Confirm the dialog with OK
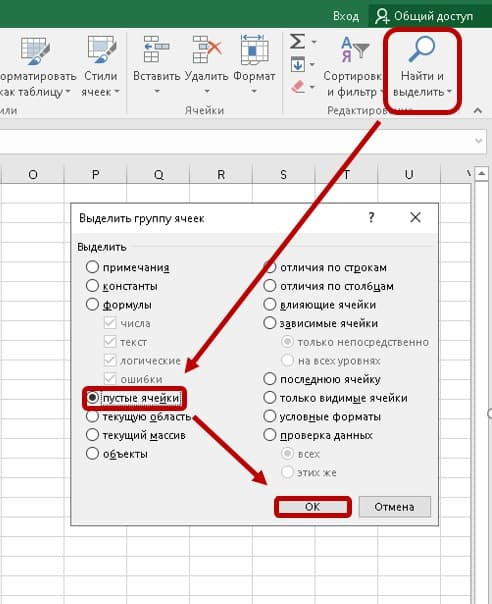Viewport: 492px width, 604px height. click(x=312, y=507)
